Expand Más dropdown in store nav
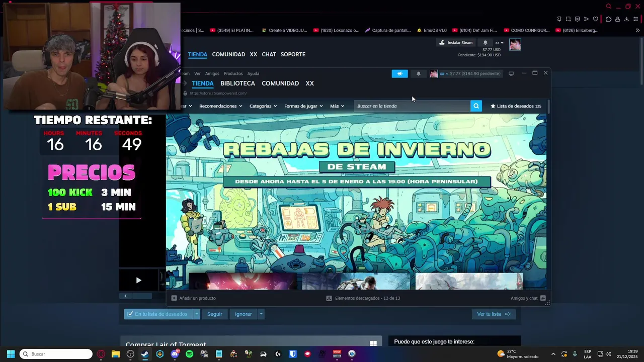This screenshot has height=362, width=644. pos(337,106)
